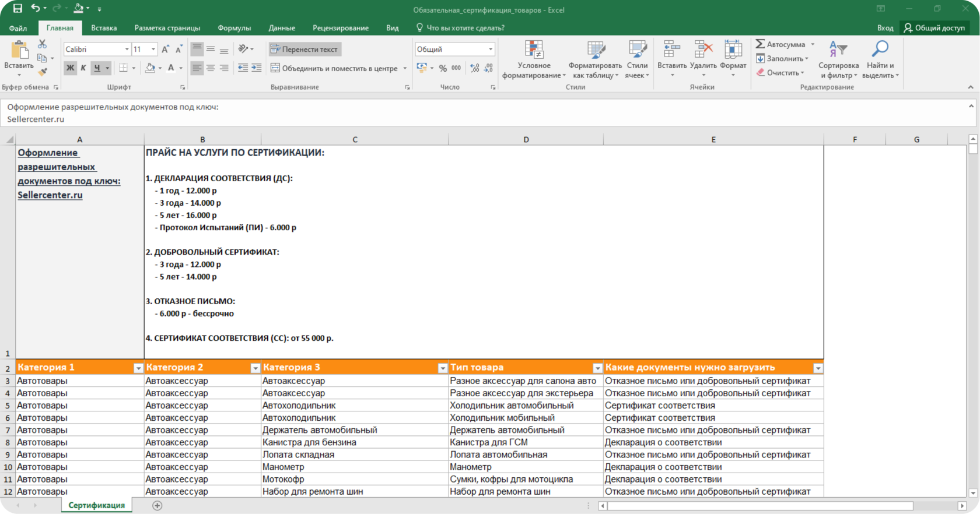Click the Общий доступ share button
Viewport: 980px width, 514px height.
pos(934,28)
